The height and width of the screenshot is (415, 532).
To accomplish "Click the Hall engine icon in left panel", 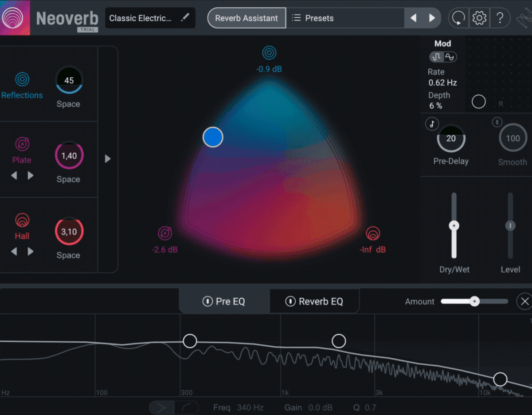I will (22, 220).
